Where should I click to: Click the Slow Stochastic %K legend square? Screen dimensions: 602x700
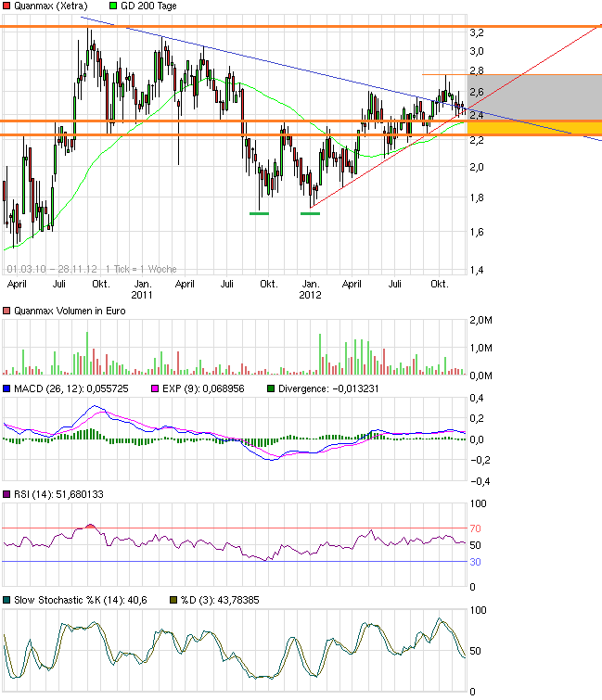point(7,602)
